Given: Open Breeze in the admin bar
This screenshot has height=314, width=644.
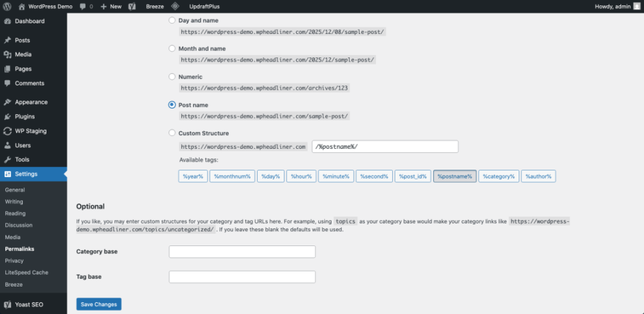Looking at the screenshot, I should tap(155, 7).
